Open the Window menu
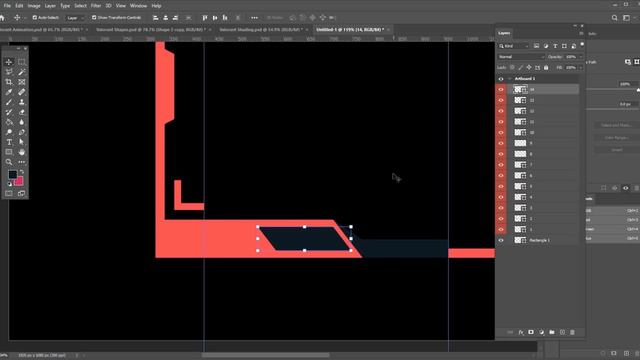 [138, 6]
